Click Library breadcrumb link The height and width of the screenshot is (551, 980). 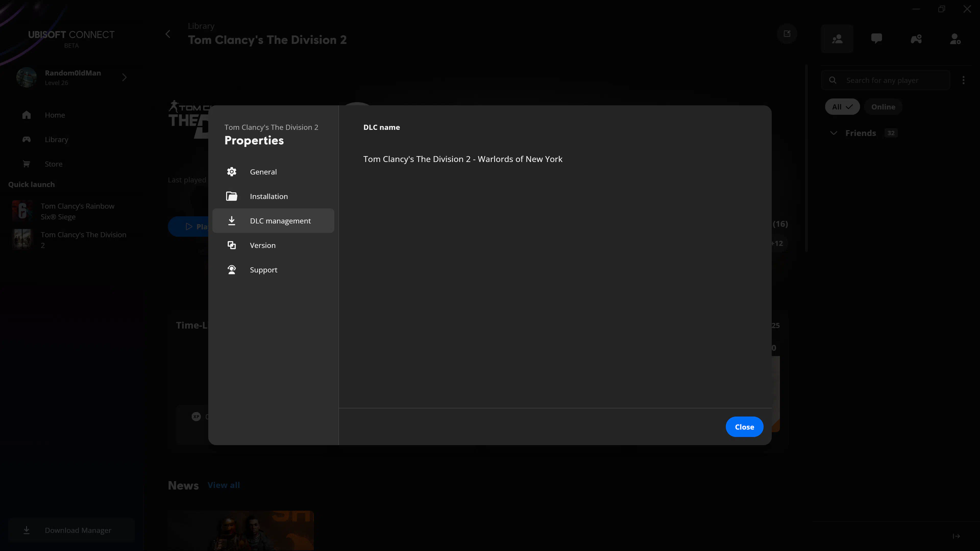pyautogui.click(x=201, y=26)
